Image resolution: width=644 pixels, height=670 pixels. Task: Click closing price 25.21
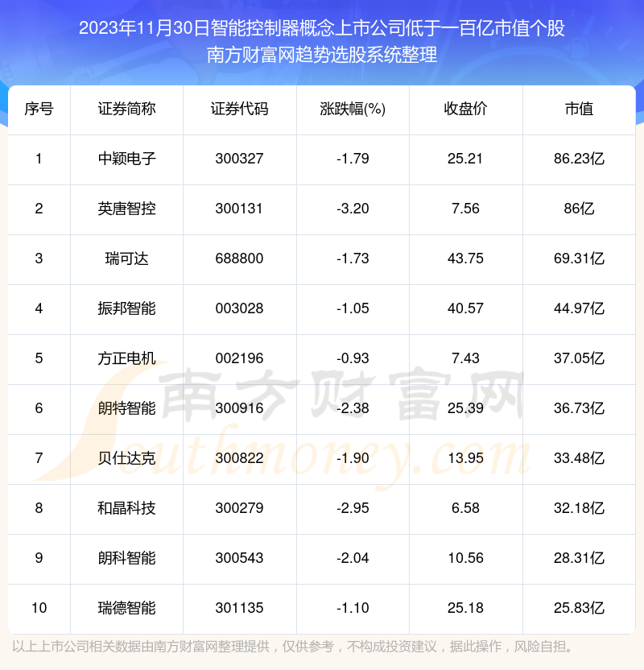click(x=465, y=159)
